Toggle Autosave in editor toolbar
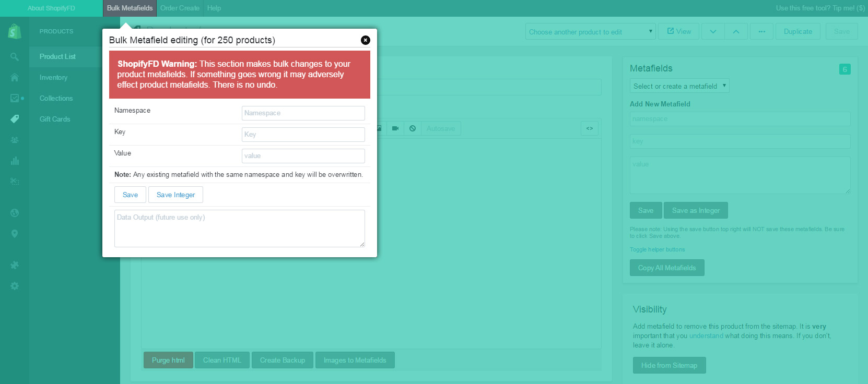 441,128
